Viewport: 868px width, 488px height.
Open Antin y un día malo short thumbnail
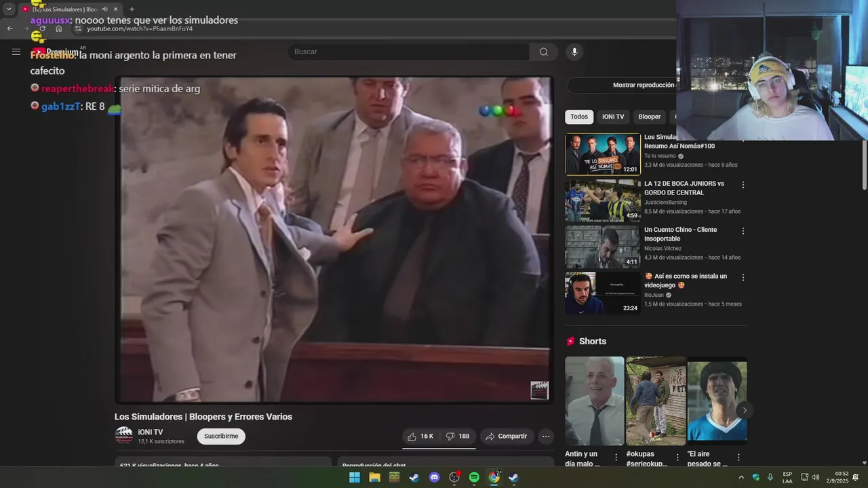(x=595, y=401)
